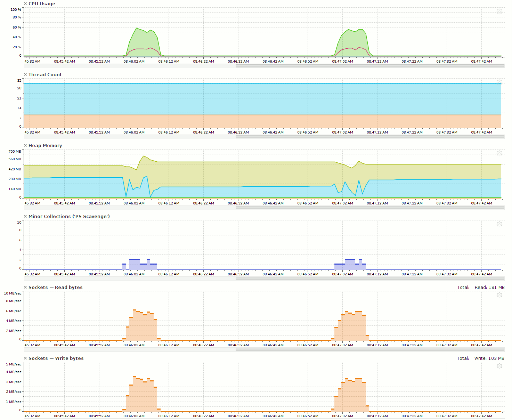Click the 'Write: 103 MB' total value
The height and width of the screenshot is (420, 512).
pyautogui.click(x=489, y=358)
